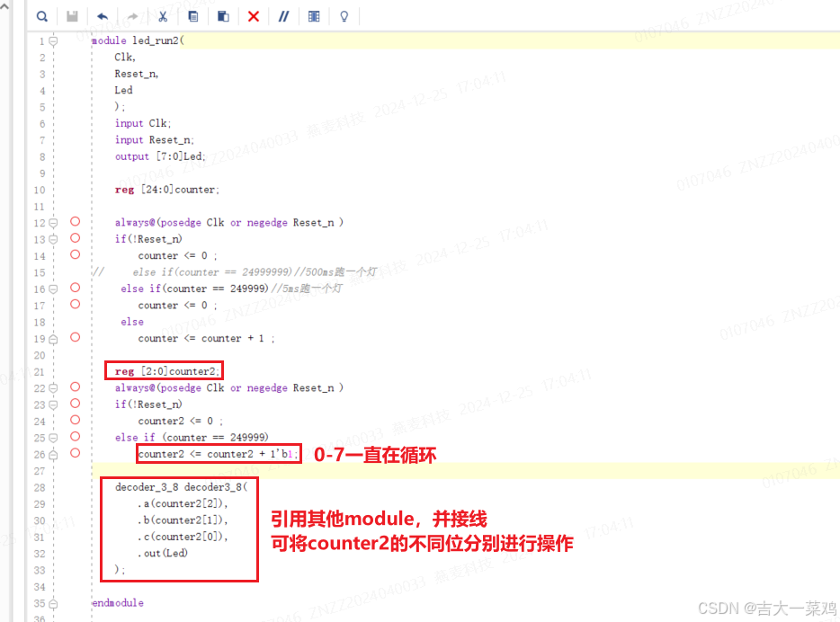This screenshot has width=840, height=622.
Task: Click '.a(counter2[2]),' port connection
Action: point(183,503)
